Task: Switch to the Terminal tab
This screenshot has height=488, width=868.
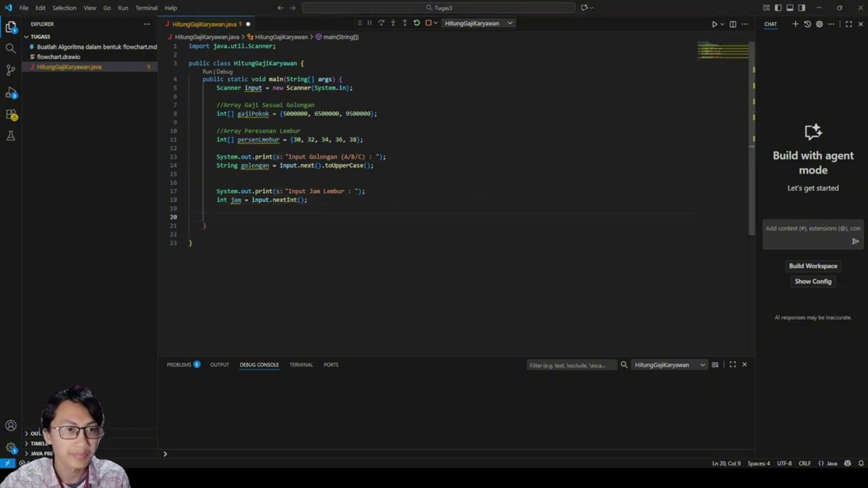Action: pyautogui.click(x=301, y=365)
